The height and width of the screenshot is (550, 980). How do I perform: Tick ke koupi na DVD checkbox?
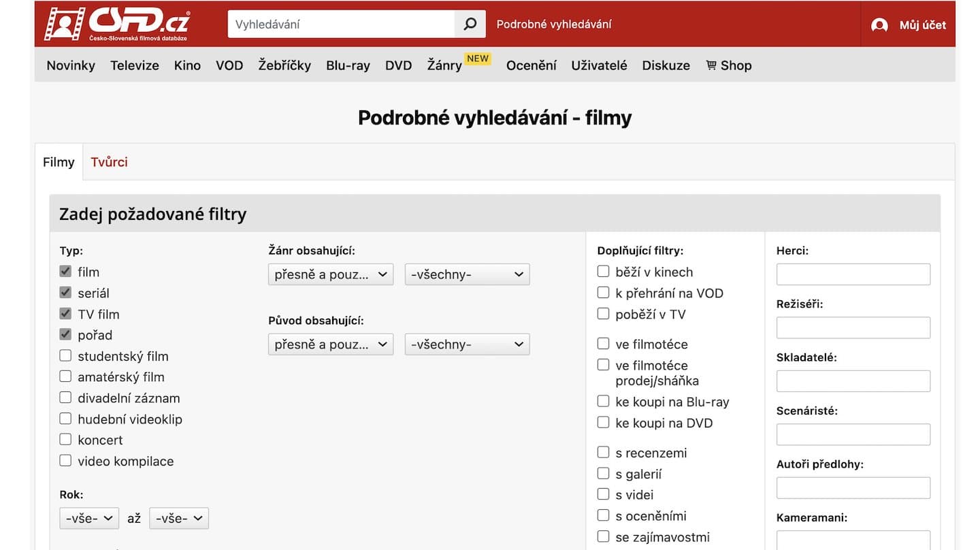pyautogui.click(x=603, y=423)
